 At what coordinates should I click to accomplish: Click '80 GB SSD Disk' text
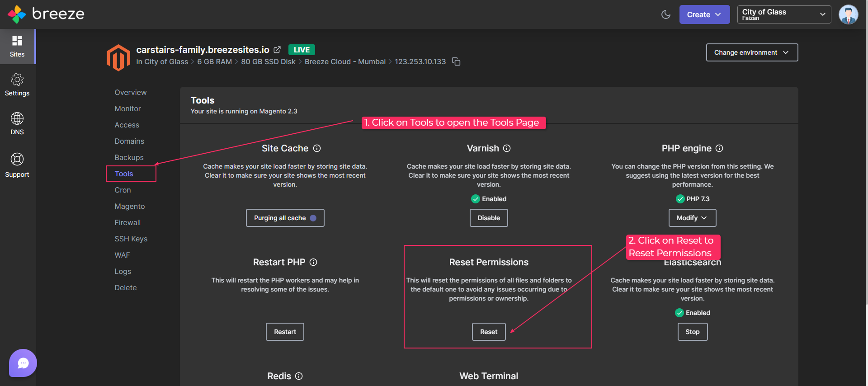pyautogui.click(x=268, y=61)
